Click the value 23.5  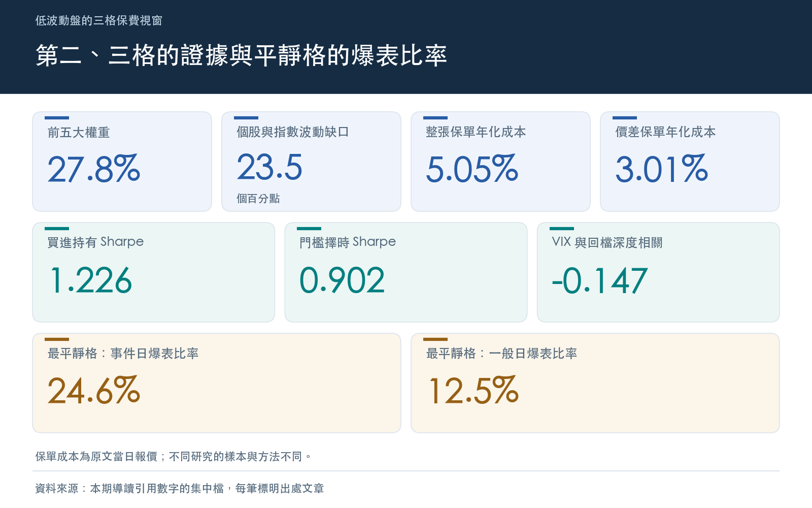pyautogui.click(x=269, y=167)
